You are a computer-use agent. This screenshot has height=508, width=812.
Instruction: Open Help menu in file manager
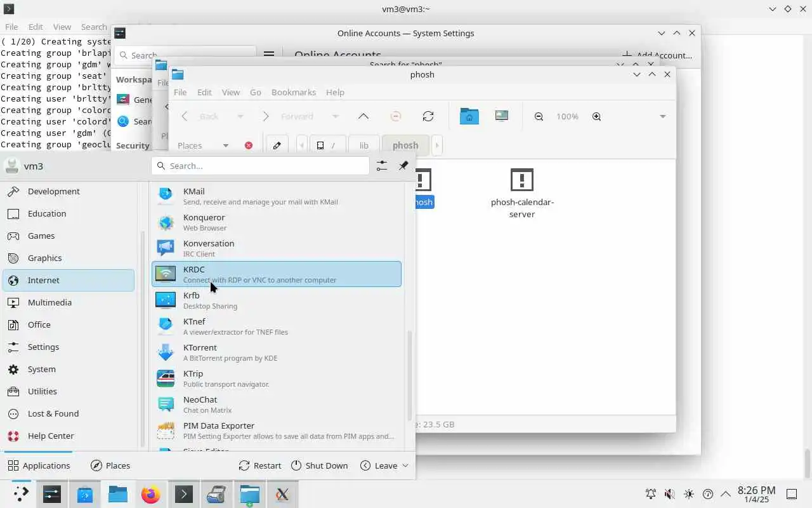pos(335,92)
